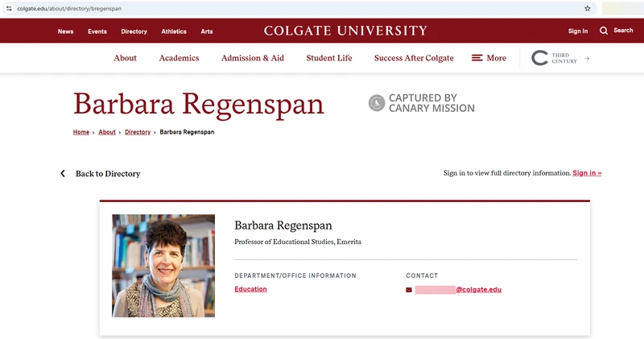Click 'Professor of Educational Studies, Emerita' text
Screen dimensions: 644x339
pos(298,242)
